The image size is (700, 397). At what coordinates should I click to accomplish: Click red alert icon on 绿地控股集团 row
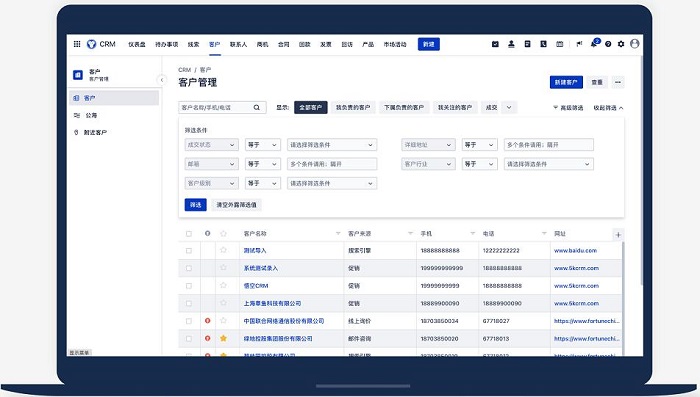(x=208, y=338)
